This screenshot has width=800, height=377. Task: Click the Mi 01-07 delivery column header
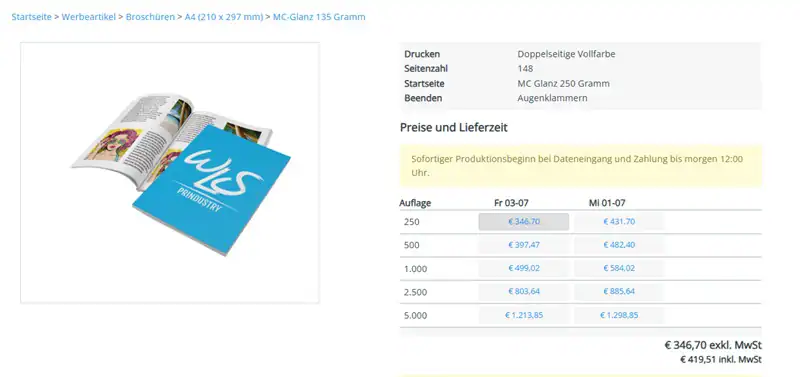607,203
